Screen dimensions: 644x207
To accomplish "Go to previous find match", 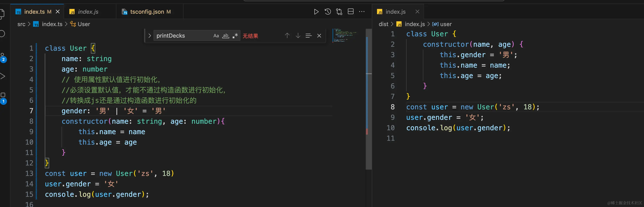I will coord(287,36).
